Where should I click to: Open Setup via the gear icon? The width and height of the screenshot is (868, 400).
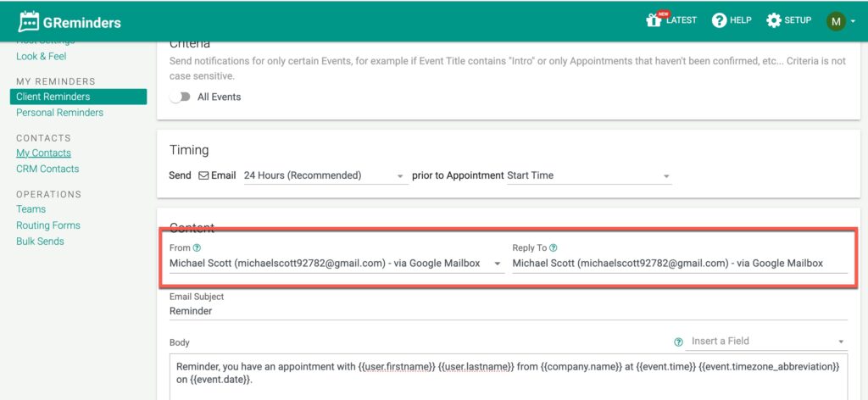(773, 20)
